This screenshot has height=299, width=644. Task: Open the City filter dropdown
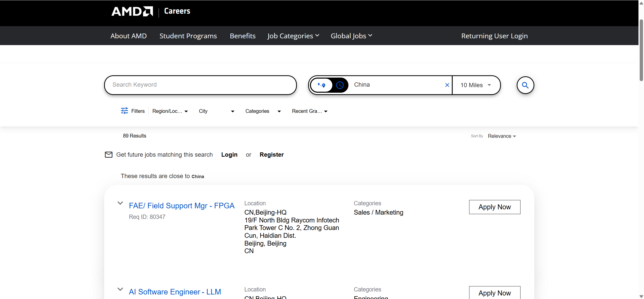[216, 111]
